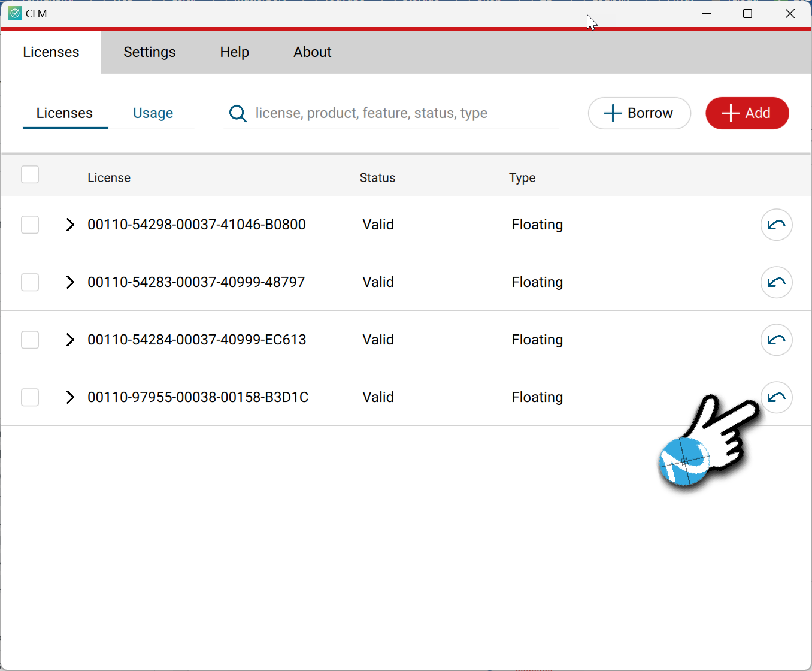This screenshot has width=812, height=671.
Task: Check the box for license ending in B3D1C
Action: pyautogui.click(x=30, y=397)
